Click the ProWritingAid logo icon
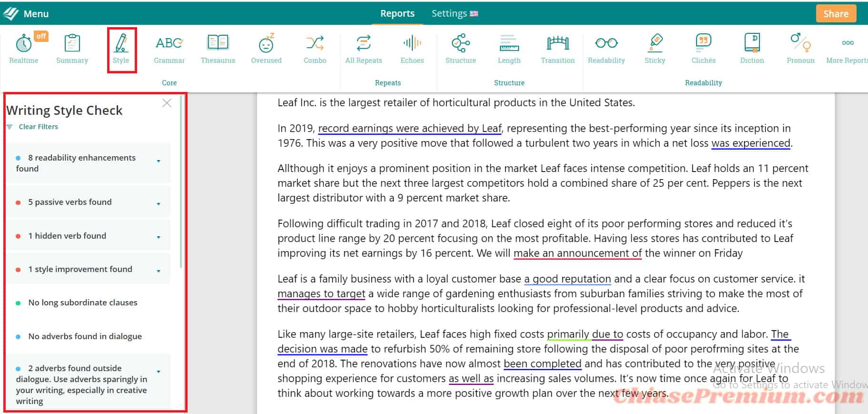 coord(10,13)
